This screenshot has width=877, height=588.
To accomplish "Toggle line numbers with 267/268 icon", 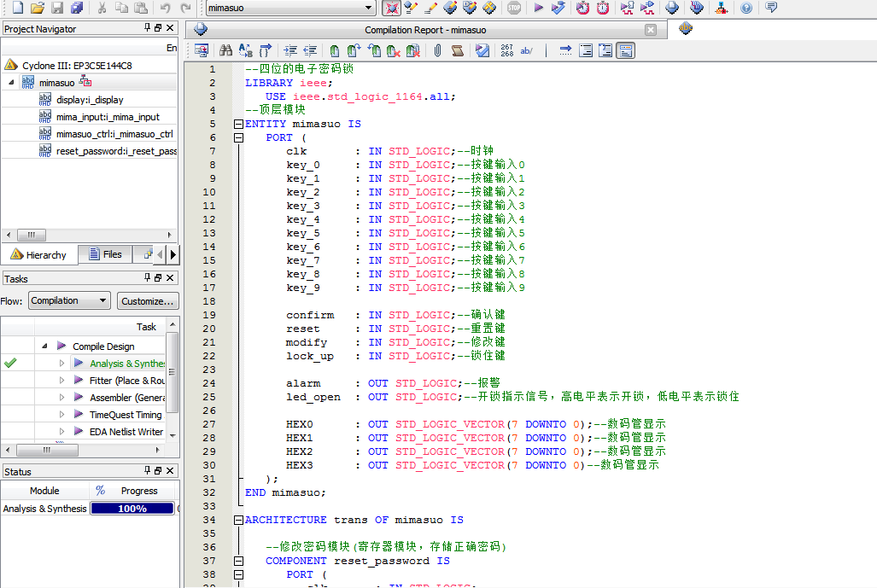I will coord(506,50).
